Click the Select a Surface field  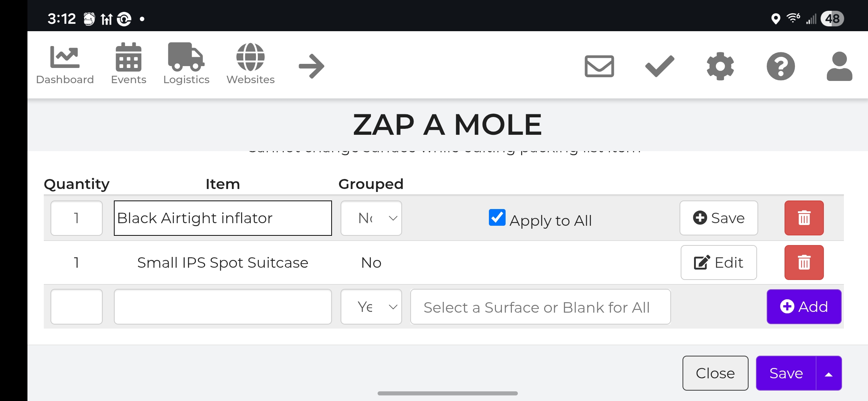(x=540, y=307)
